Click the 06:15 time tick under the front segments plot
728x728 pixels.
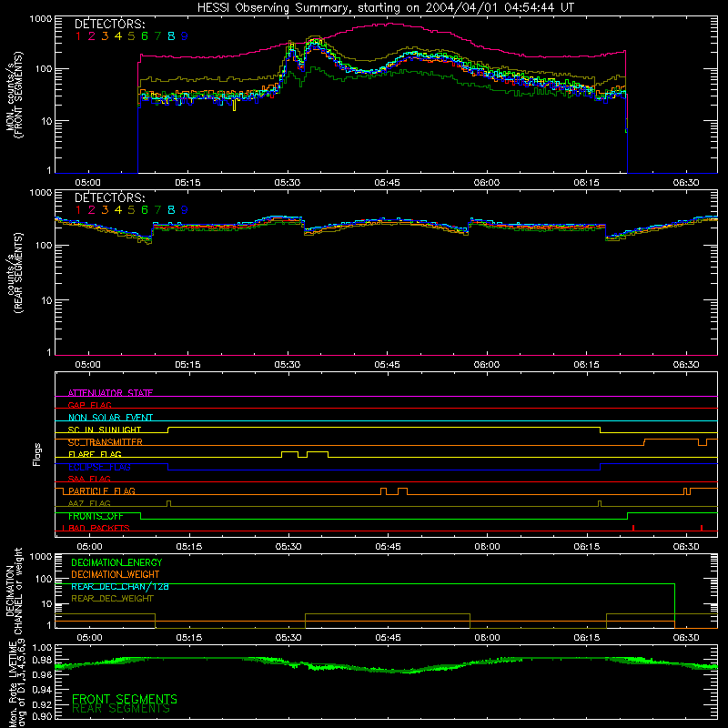click(x=586, y=183)
